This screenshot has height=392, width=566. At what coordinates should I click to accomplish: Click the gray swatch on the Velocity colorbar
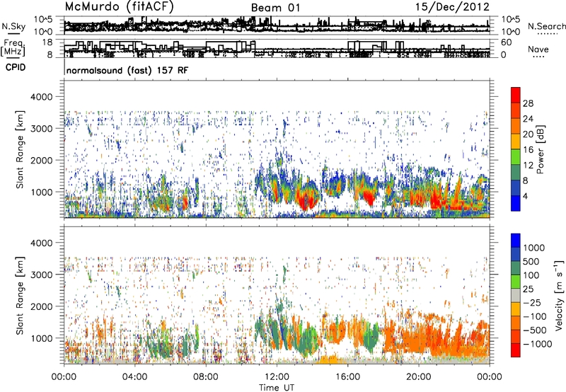point(516,295)
